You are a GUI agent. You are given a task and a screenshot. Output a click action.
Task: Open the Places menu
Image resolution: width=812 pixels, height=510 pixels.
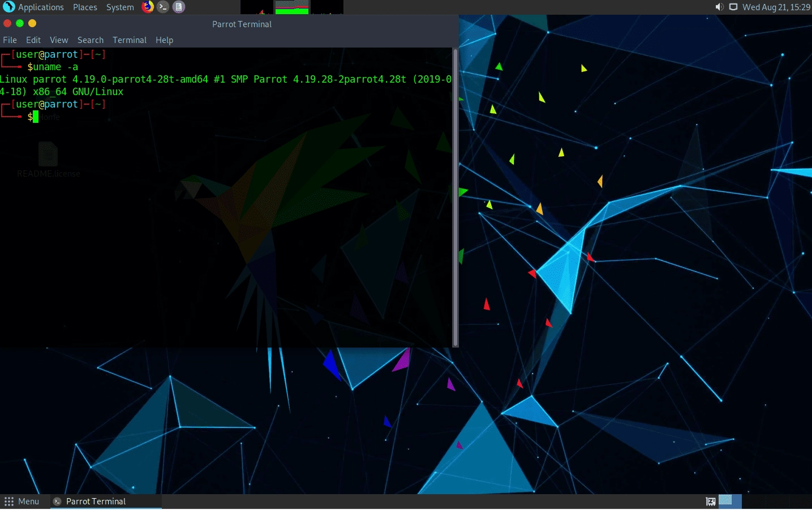coord(85,7)
